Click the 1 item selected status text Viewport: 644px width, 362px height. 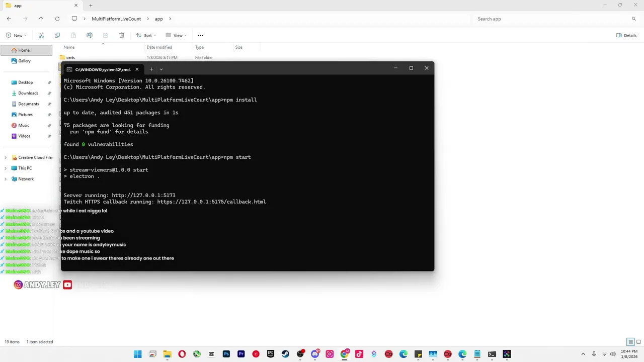click(40, 342)
